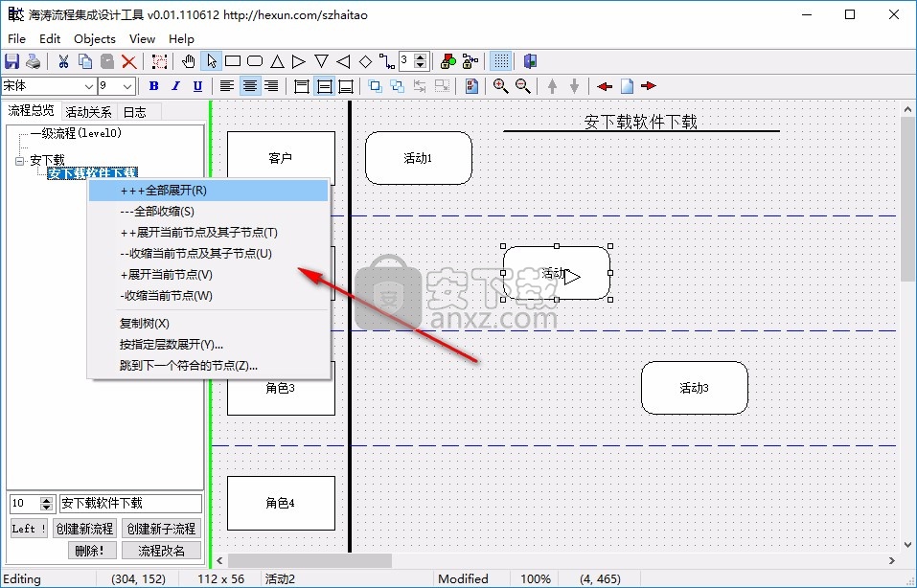917x588 pixels.
Task: Choose 复制树(X) from context menu
Action: pyautogui.click(x=208, y=324)
